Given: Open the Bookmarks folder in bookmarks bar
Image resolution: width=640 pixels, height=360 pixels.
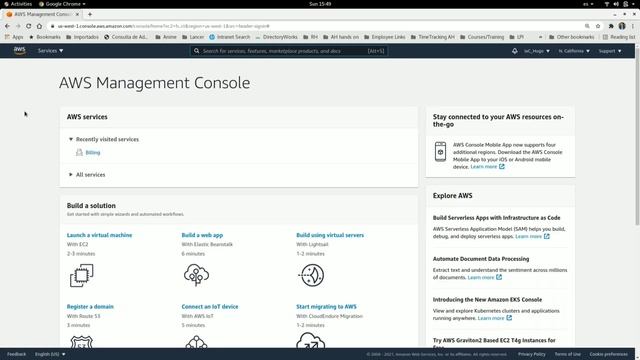Looking at the screenshot, I should tap(44, 37).
